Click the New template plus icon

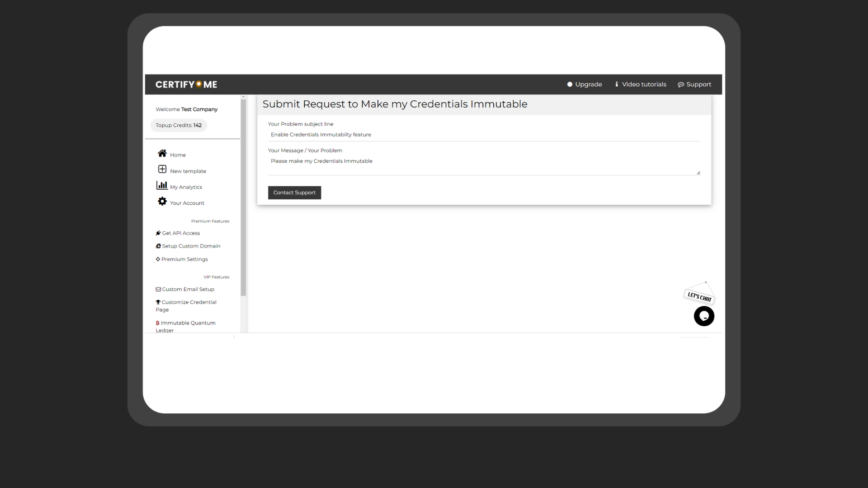[162, 169]
